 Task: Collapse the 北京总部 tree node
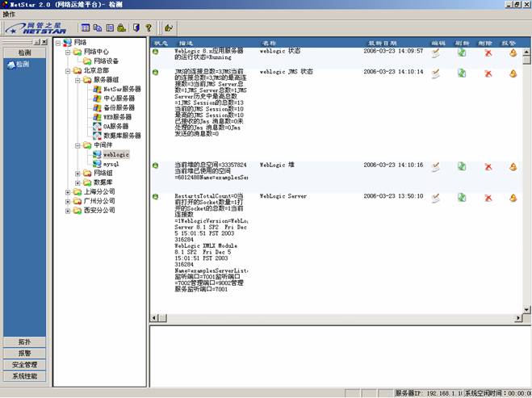(x=68, y=71)
